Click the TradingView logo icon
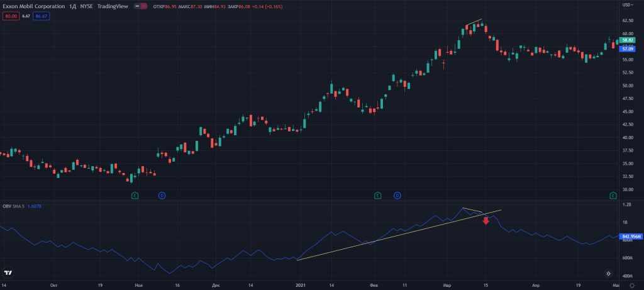The image size is (644, 290). [8, 273]
